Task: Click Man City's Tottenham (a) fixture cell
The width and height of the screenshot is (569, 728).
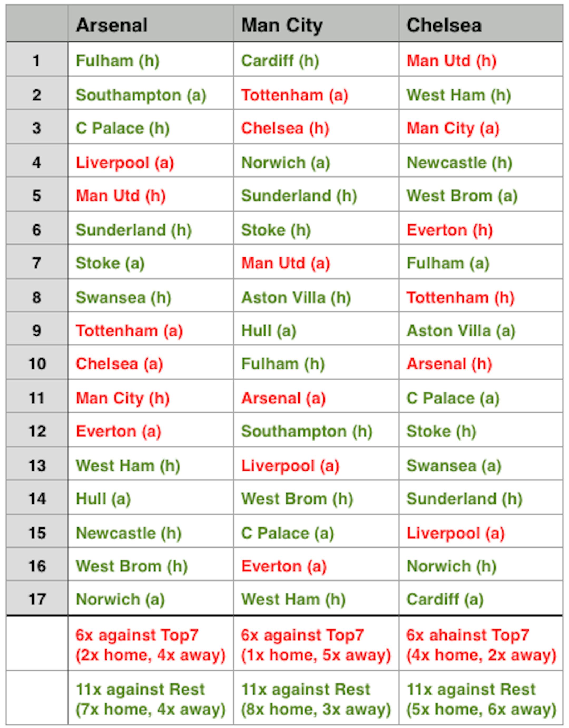Action: 294,95
